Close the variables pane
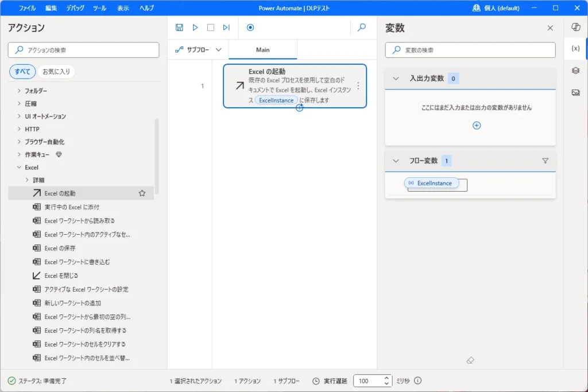 [x=550, y=28]
